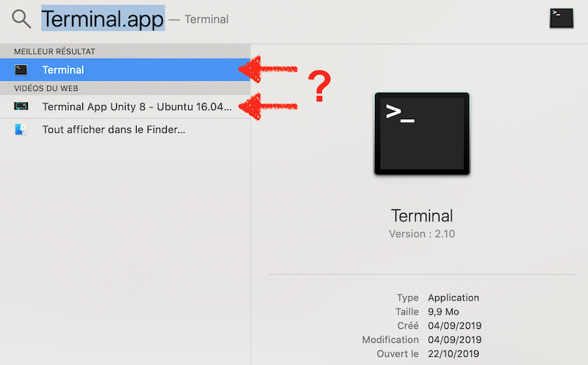Select the Terminal best result entry
This screenshot has height=365, width=588.
pos(63,70)
